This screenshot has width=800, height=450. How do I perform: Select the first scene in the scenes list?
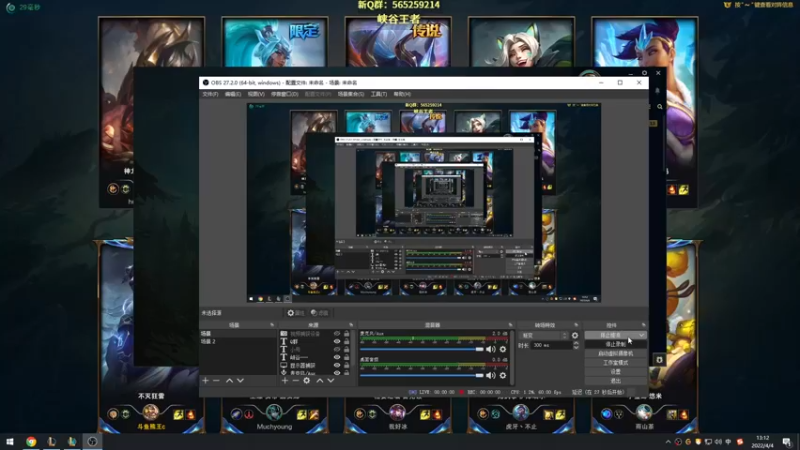coord(238,334)
